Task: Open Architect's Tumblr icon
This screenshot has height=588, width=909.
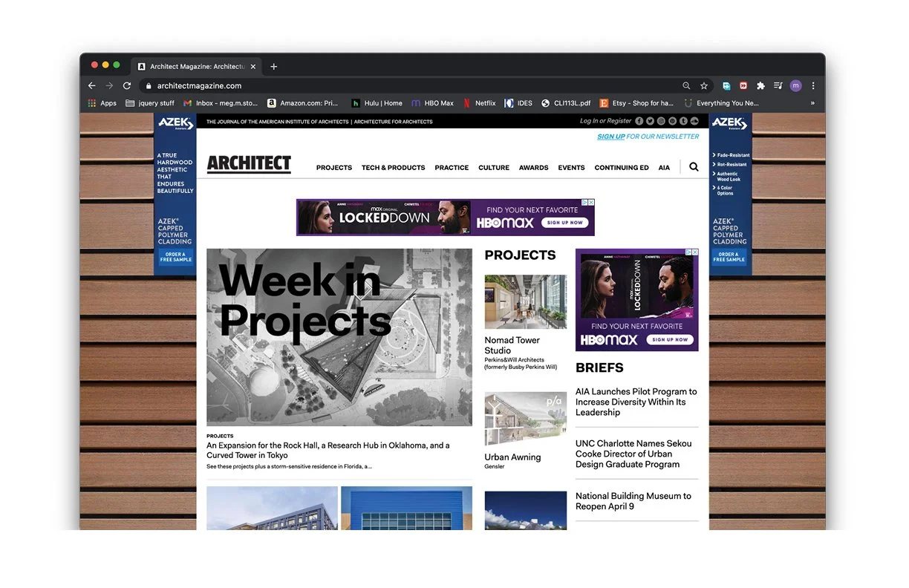Action: coord(683,121)
